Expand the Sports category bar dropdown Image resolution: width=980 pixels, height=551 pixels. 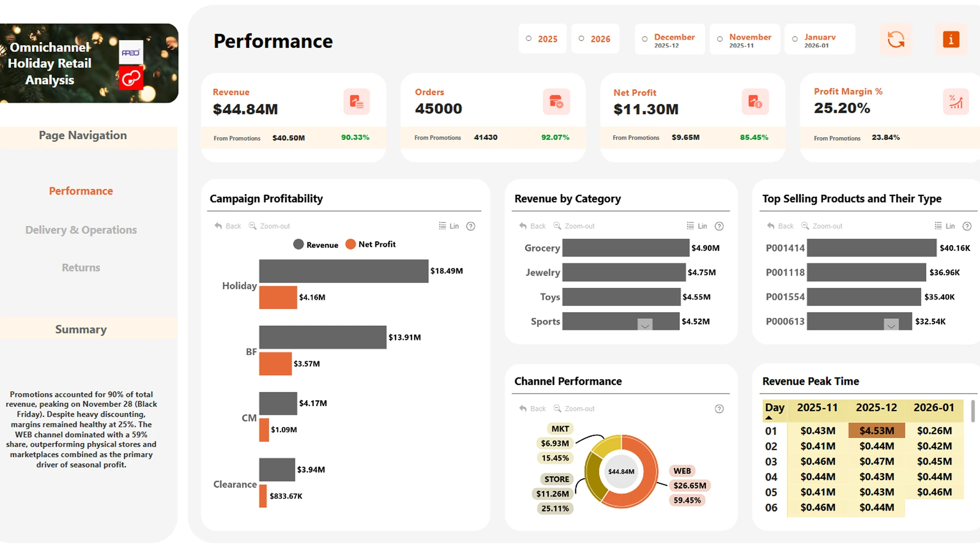point(644,325)
